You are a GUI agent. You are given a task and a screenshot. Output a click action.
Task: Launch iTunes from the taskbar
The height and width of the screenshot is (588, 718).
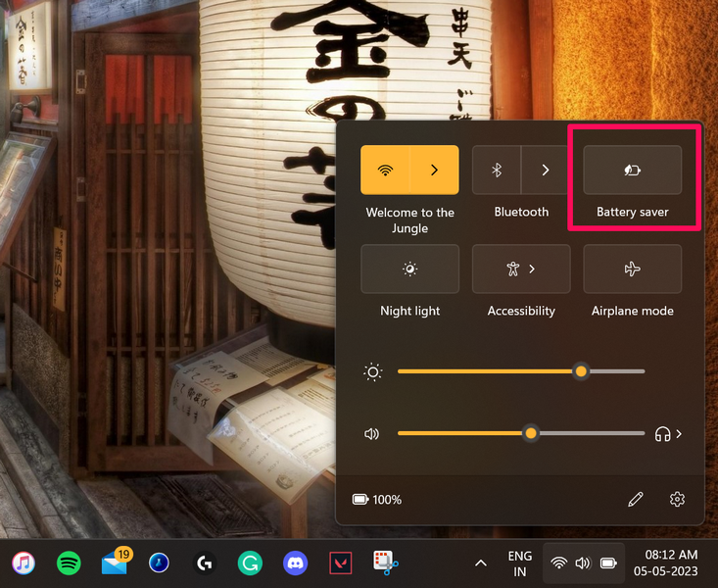pyautogui.click(x=24, y=563)
